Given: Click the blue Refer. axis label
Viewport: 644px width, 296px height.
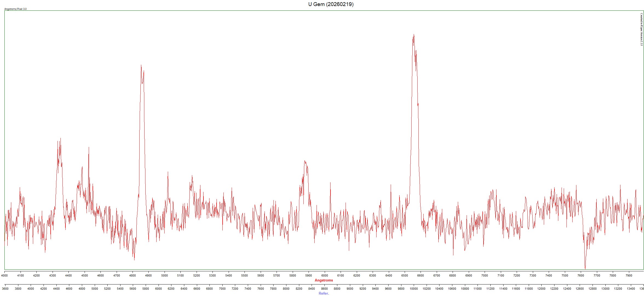Looking at the screenshot, I should [324, 293].
